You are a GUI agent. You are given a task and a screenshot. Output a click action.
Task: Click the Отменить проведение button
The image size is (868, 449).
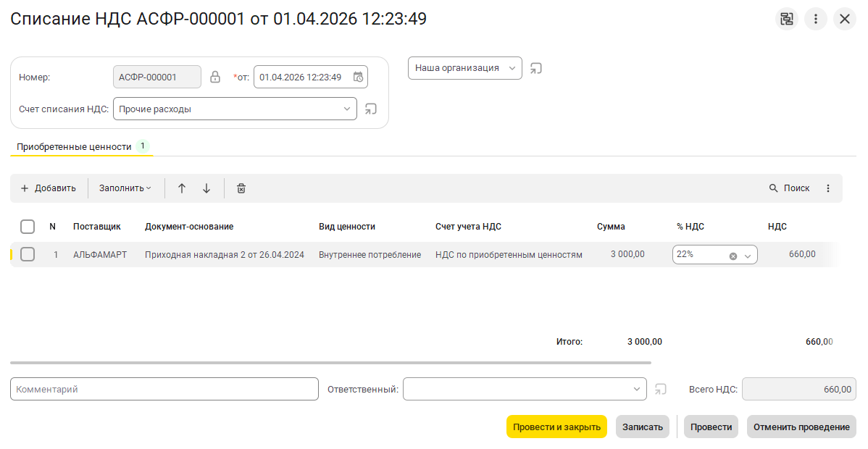(801, 427)
